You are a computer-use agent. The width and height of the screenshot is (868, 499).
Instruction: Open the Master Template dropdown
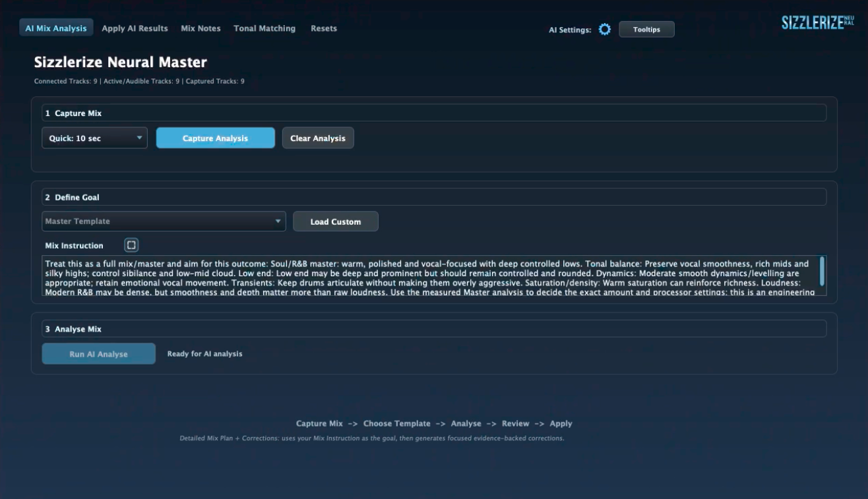(x=164, y=221)
